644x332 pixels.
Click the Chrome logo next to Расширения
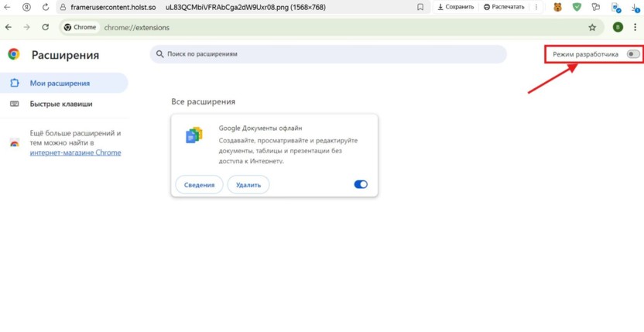click(x=14, y=54)
